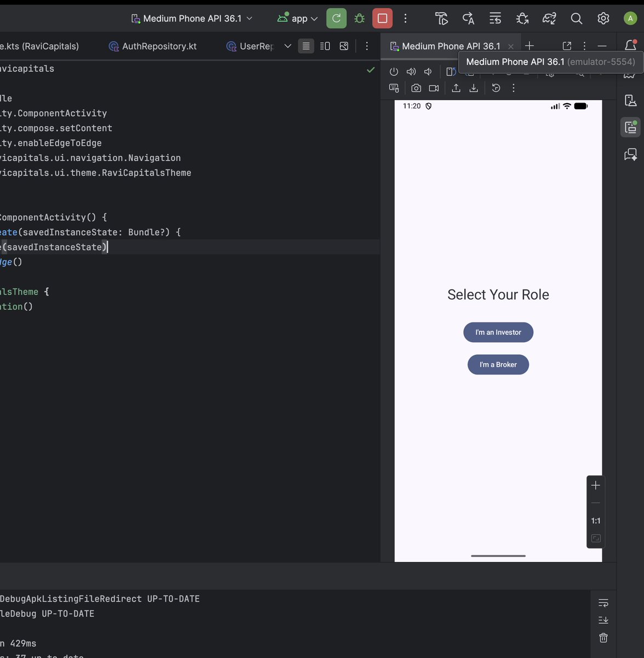The height and width of the screenshot is (658, 644).
Task: Raise emulator volume
Action: point(411,71)
